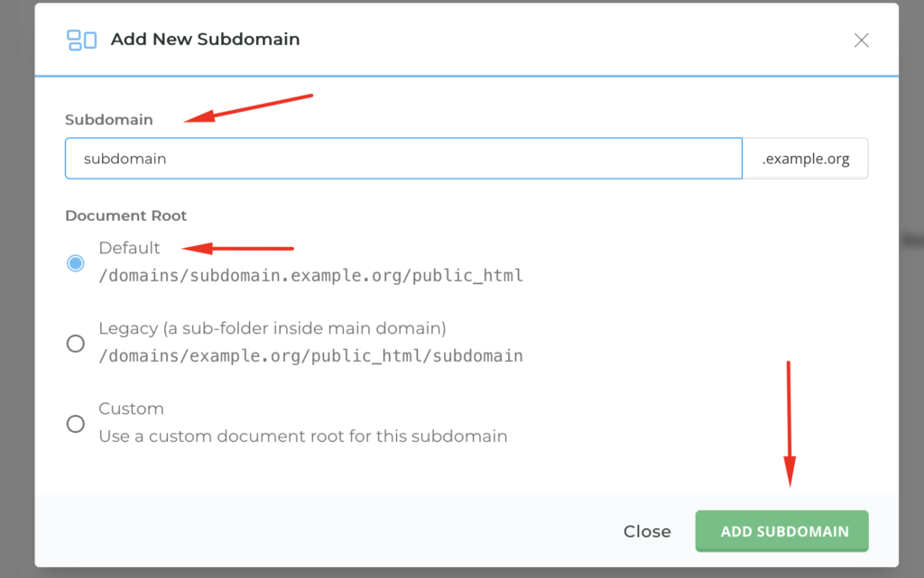Click the Document Root section heading
The height and width of the screenshot is (578, 924).
(x=125, y=216)
